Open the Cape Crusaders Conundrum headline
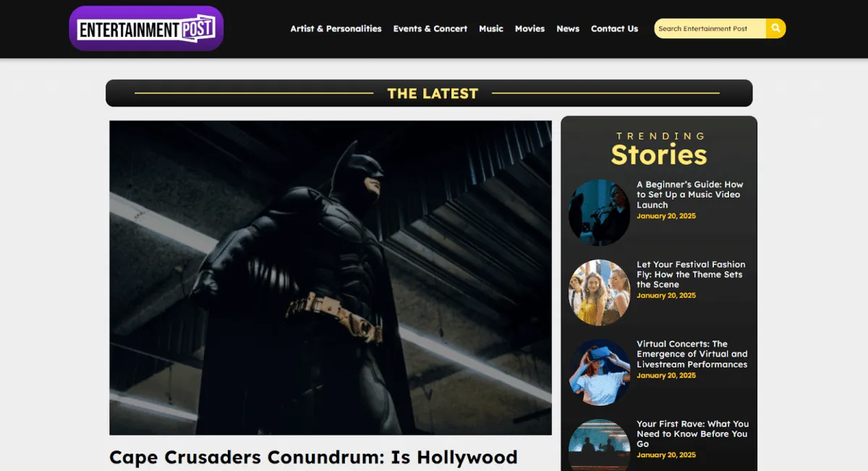The height and width of the screenshot is (471, 868). (313, 457)
